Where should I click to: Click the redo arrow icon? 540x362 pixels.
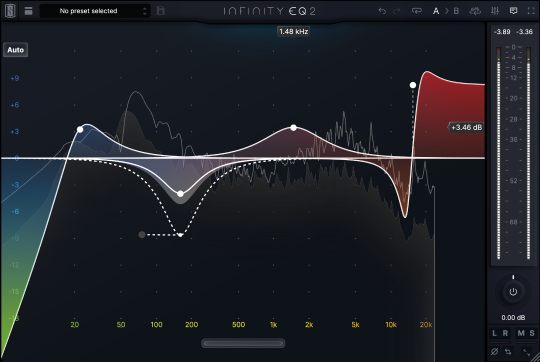[397, 11]
